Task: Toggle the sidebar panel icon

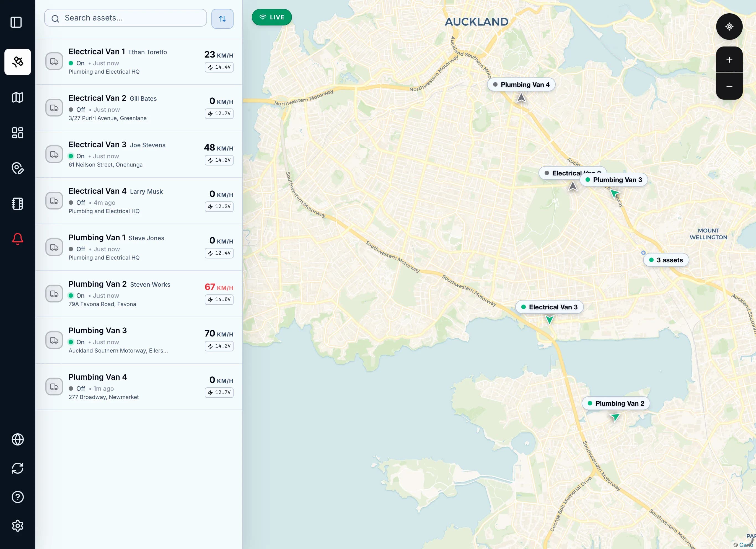Action: click(16, 22)
